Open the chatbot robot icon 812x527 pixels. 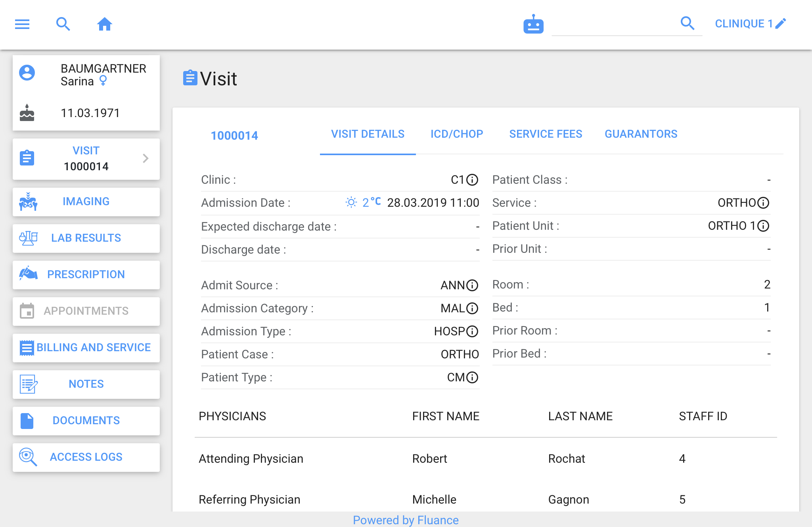[x=533, y=25]
